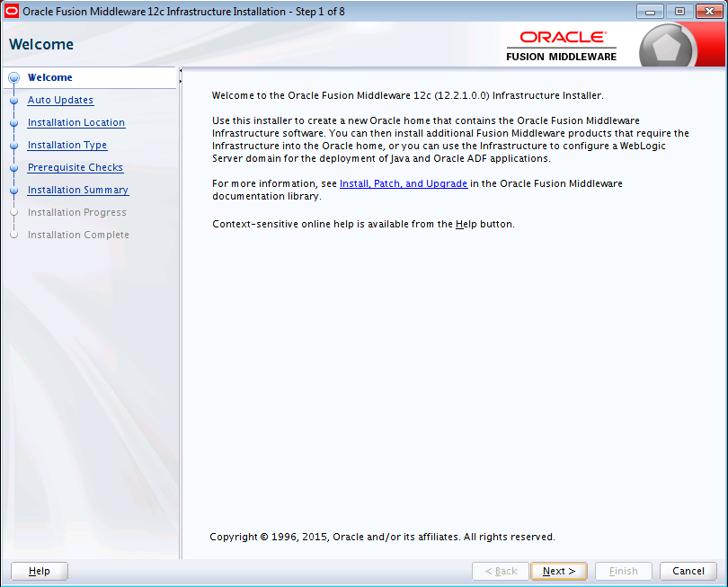Open the Install, Patch, and Upgrade link

404,183
